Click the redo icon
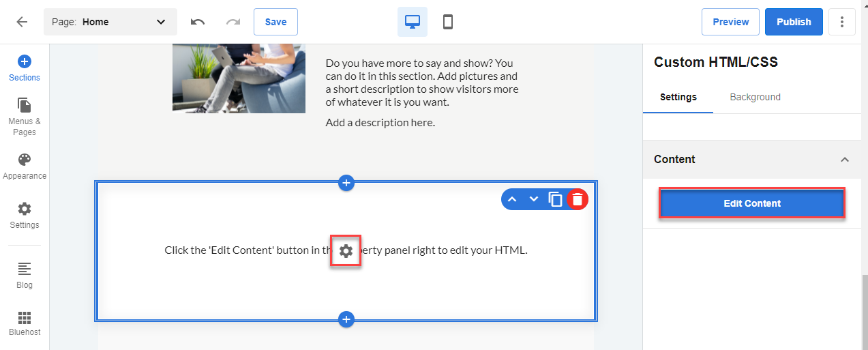 coord(233,22)
